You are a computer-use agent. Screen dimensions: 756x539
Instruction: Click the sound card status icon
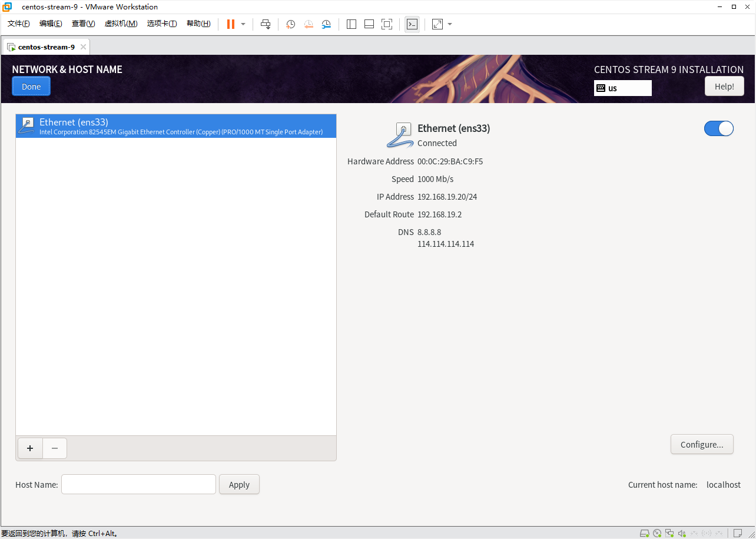click(682, 533)
